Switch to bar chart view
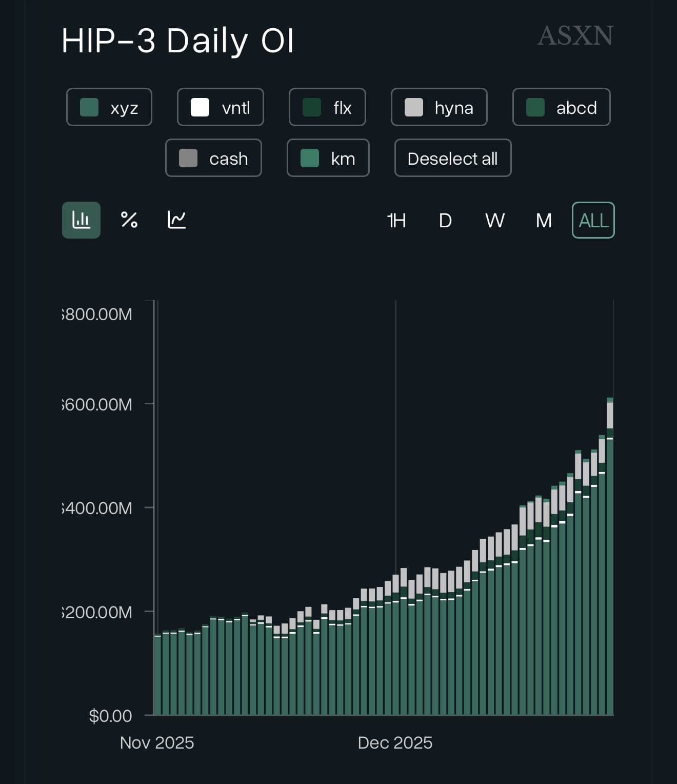 (81, 220)
